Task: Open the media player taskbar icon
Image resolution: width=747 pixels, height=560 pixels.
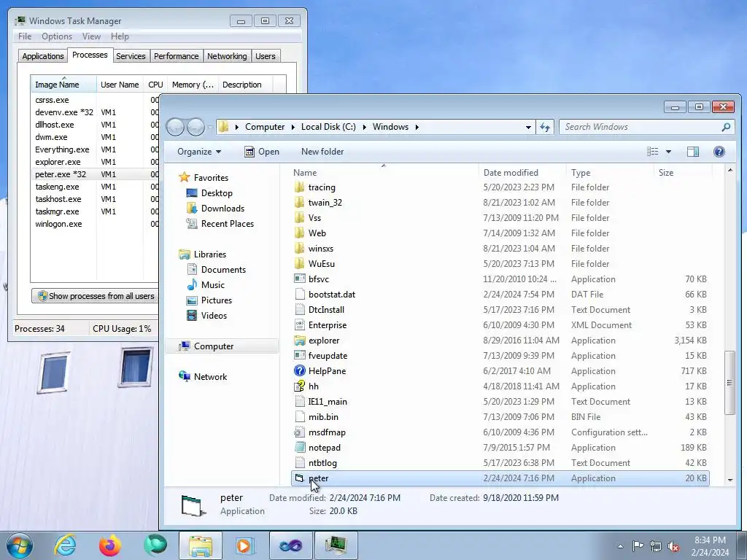Action: [x=245, y=545]
